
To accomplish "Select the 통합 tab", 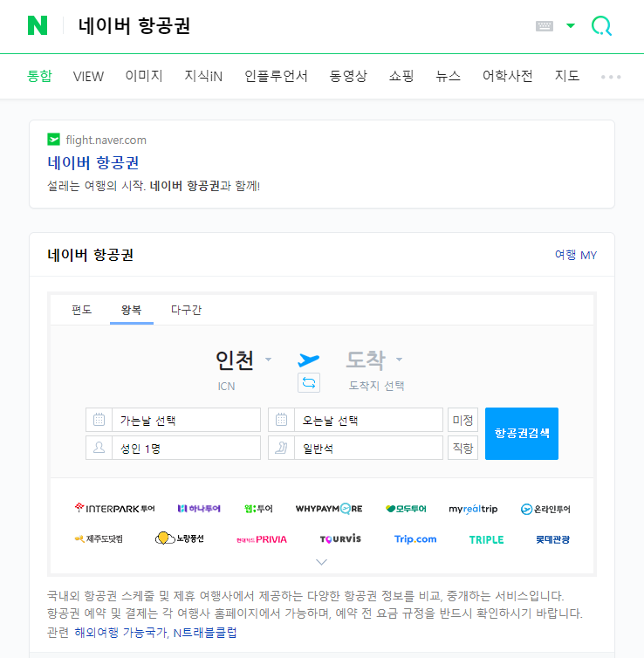I will coord(39,76).
